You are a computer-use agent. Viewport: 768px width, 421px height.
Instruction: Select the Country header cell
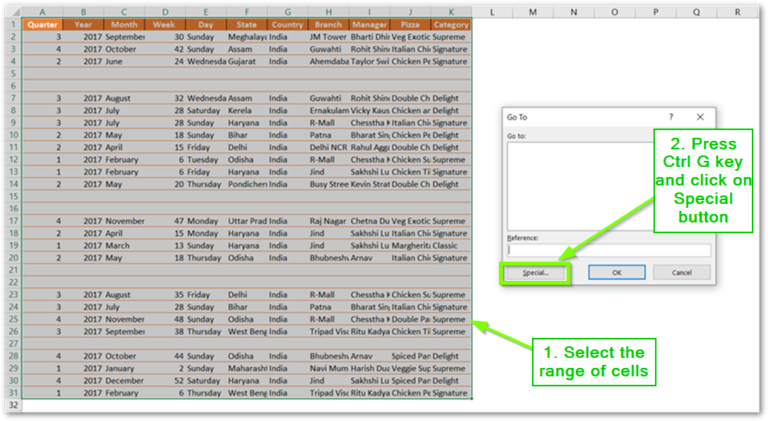point(288,24)
